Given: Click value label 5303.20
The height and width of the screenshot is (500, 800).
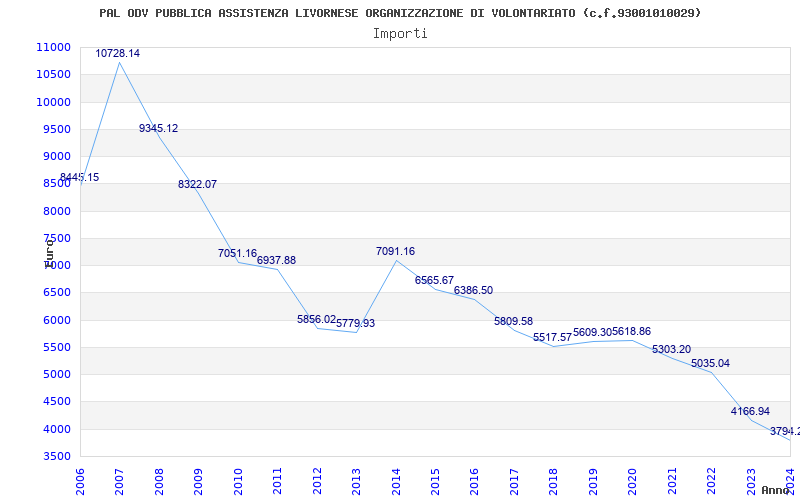Looking at the screenshot, I should click(671, 349).
